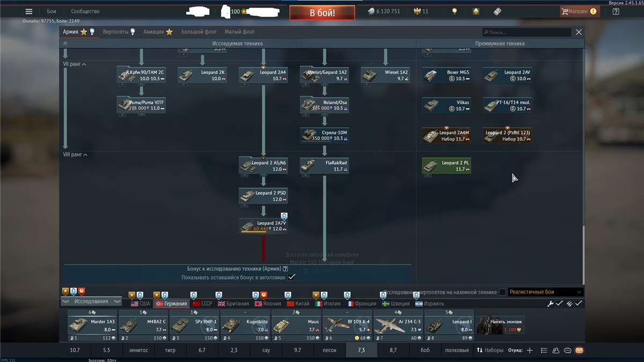Select the FlaRakRad vehicle card
644x362 pixels.
pos(324,166)
